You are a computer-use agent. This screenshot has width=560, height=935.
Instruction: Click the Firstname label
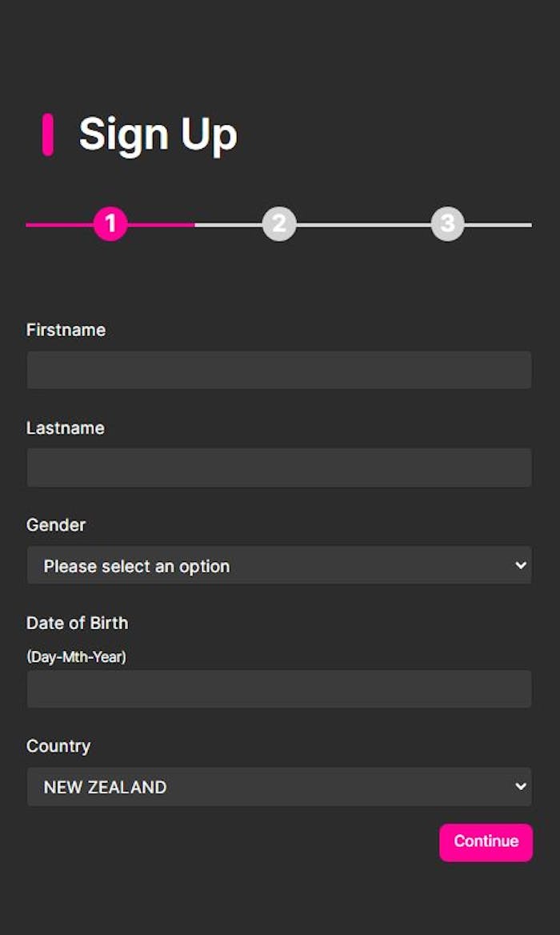tap(66, 330)
